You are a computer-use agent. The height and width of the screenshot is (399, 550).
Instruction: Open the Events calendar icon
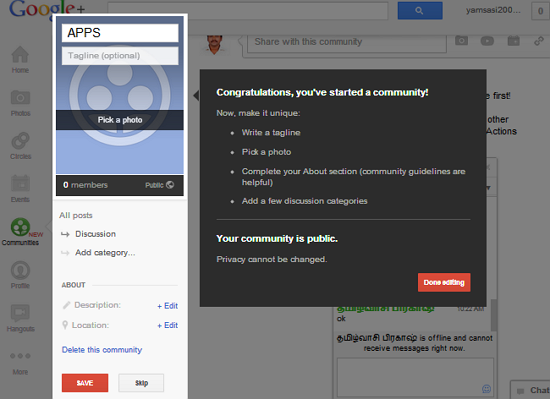(x=20, y=183)
